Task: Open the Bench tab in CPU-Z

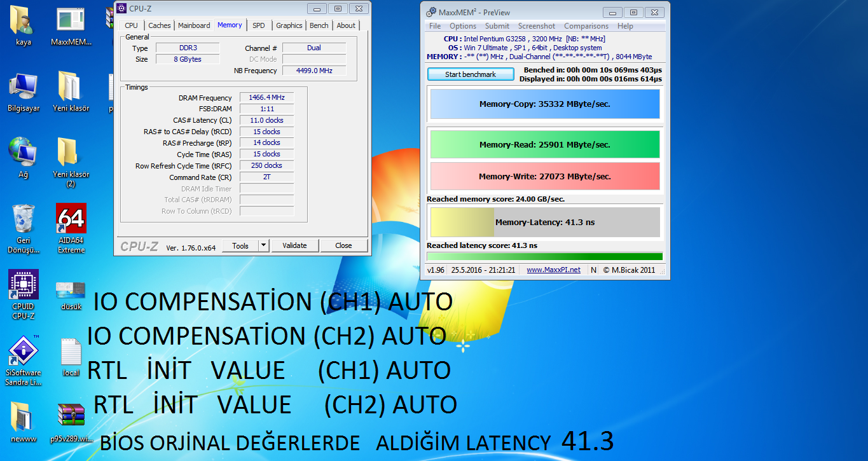Action: pyautogui.click(x=319, y=25)
